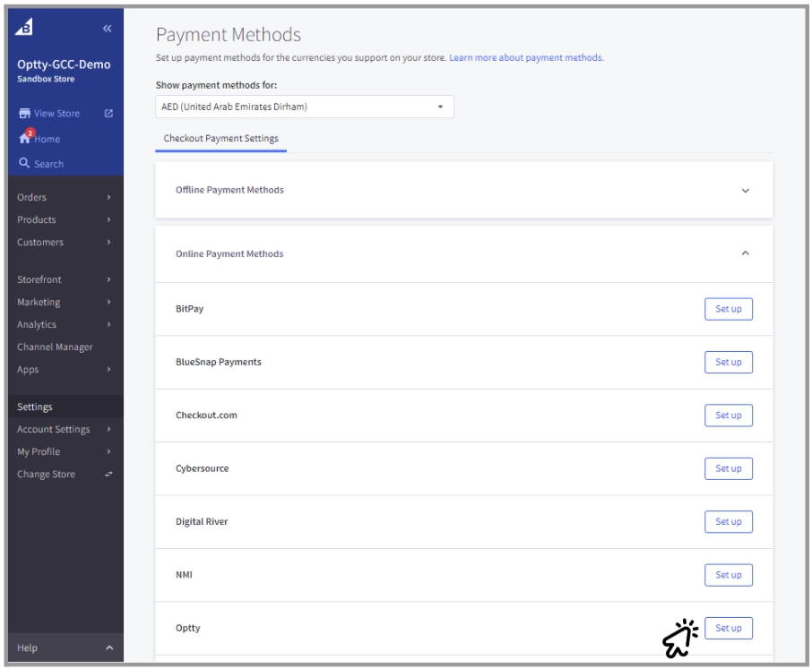Click the Change Store swap icon
The height and width of the screenshot is (669, 812).
tap(108, 474)
